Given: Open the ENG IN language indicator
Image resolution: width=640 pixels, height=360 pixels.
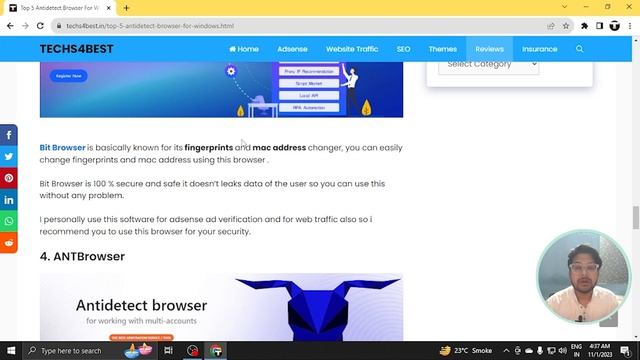Looking at the screenshot, I should (x=576, y=351).
